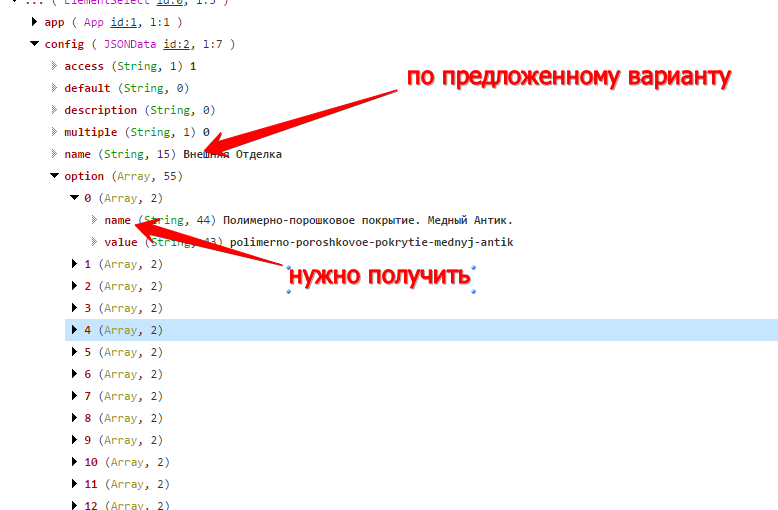This screenshot has height=510, width=778.
Task: Expand option item 11 arrow
Action: [74, 484]
